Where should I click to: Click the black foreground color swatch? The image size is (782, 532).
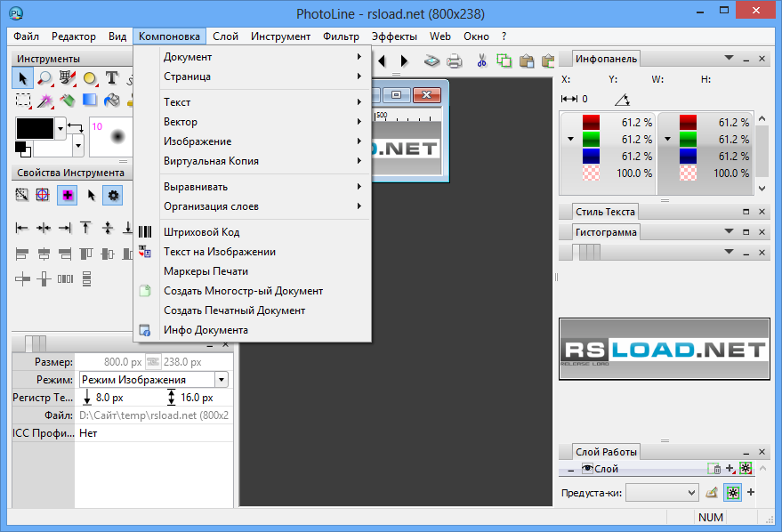(35, 128)
